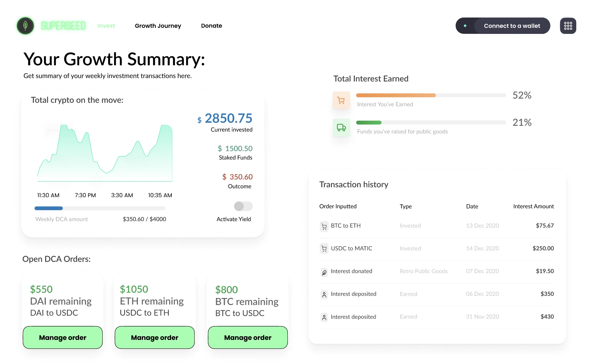Click the Date column header

472,206
